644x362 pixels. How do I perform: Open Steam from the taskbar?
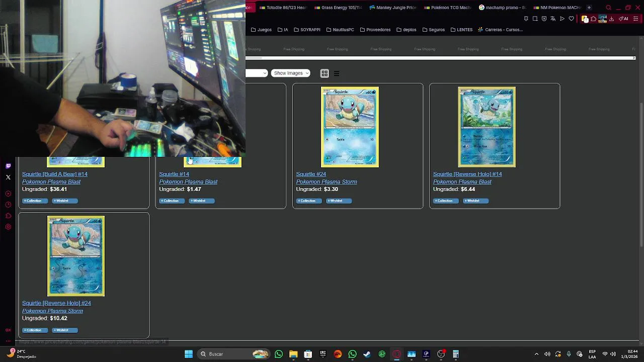[367, 354]
